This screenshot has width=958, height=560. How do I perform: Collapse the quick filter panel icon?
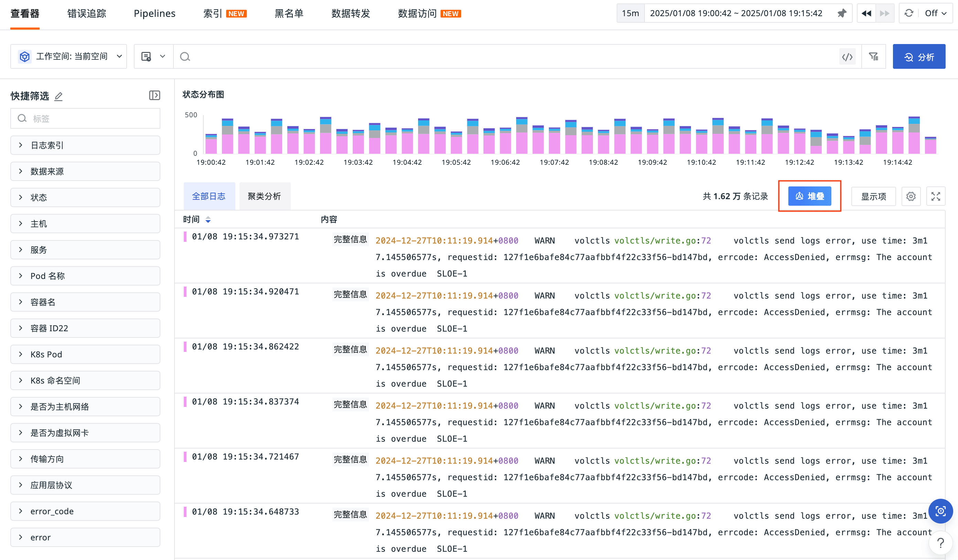click(155, 95)
